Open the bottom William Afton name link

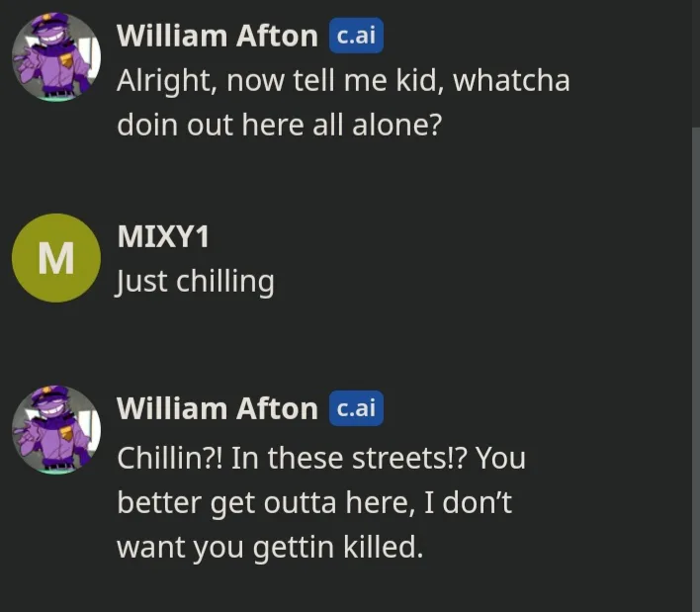pyautogui.click(x=218, y=408)
